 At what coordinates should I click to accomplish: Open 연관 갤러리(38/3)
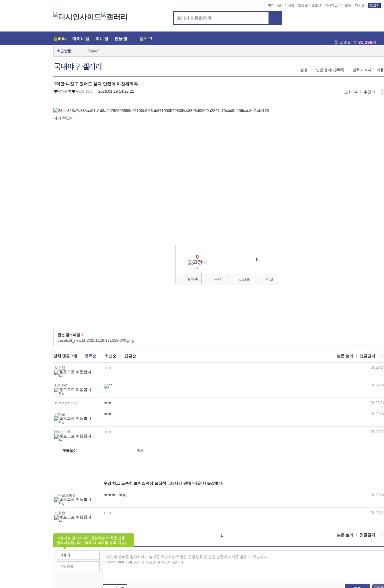[330, 70]
